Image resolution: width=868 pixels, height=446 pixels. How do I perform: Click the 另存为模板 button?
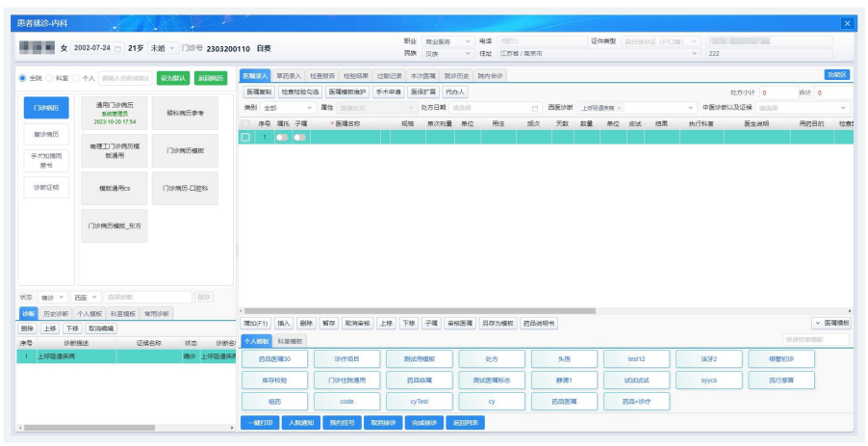(x=498, y=323)
